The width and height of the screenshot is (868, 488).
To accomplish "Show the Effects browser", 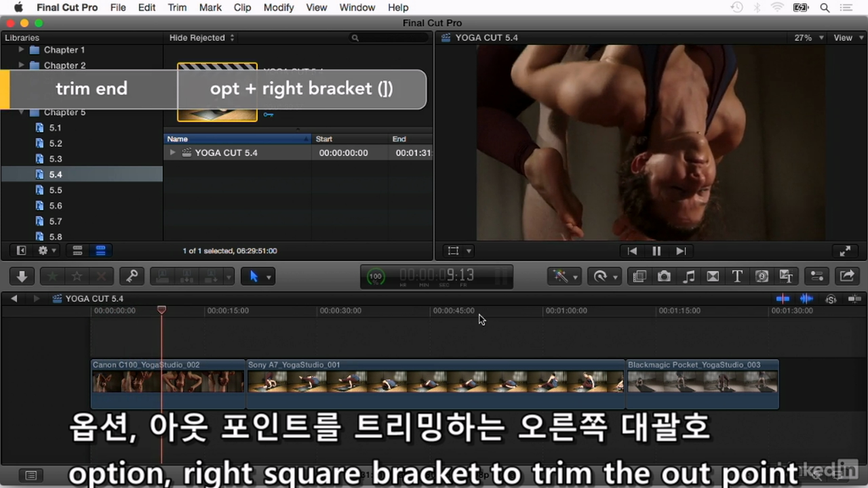I will tap(639, 276).
